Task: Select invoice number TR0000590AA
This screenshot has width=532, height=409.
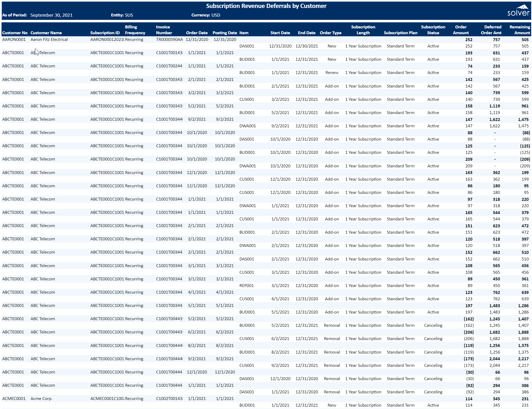Action: (x=169, y=40)
